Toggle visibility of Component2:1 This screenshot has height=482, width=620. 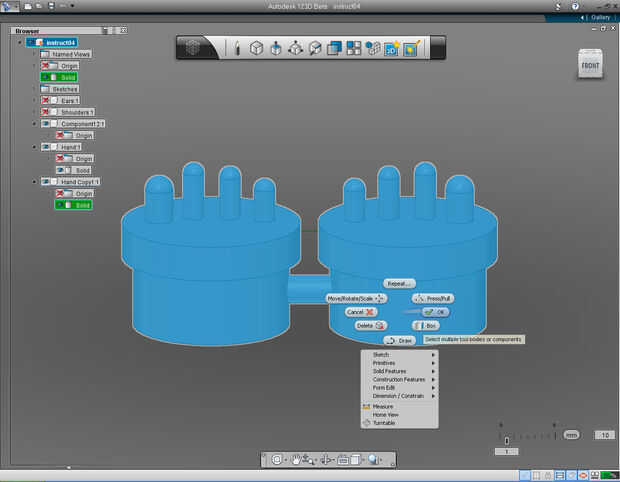[x=45, y=124]
